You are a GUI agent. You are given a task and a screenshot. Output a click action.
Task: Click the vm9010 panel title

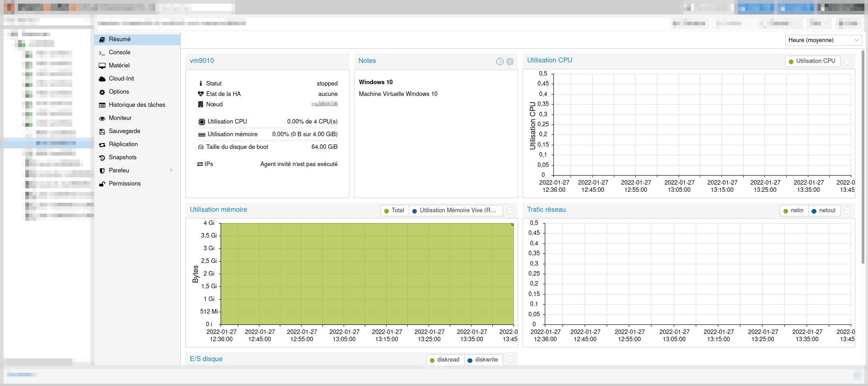tap(202, 61)
